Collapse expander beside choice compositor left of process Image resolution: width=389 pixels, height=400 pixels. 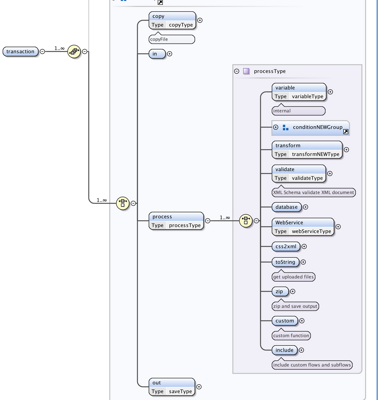pyautogui.click(x=133, y=203)
